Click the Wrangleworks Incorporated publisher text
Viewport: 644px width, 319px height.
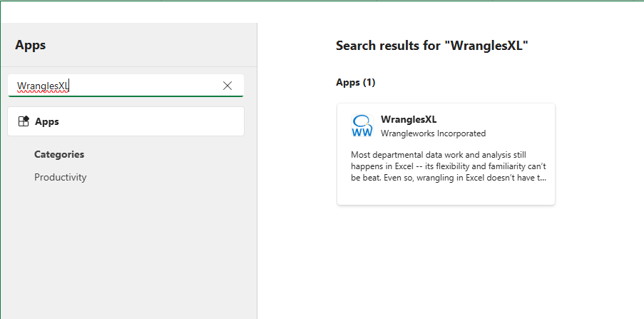(433, 133)
